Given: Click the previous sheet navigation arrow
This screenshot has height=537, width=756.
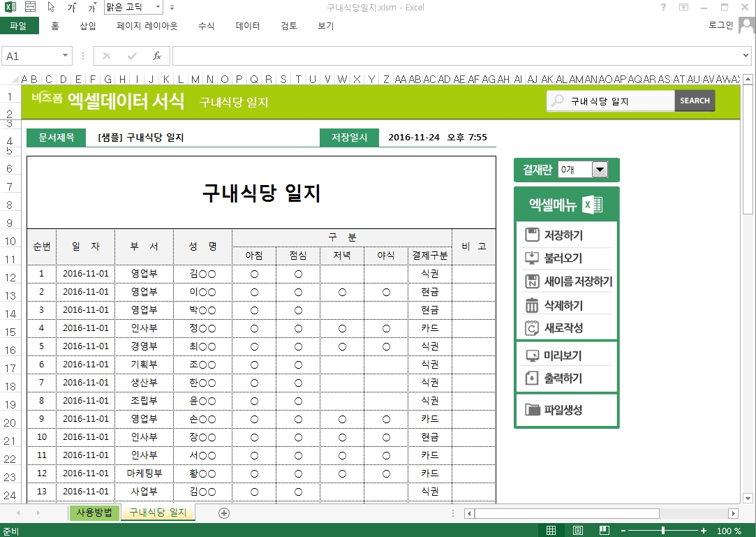Looking at the screenshot, I should (18, 513).
